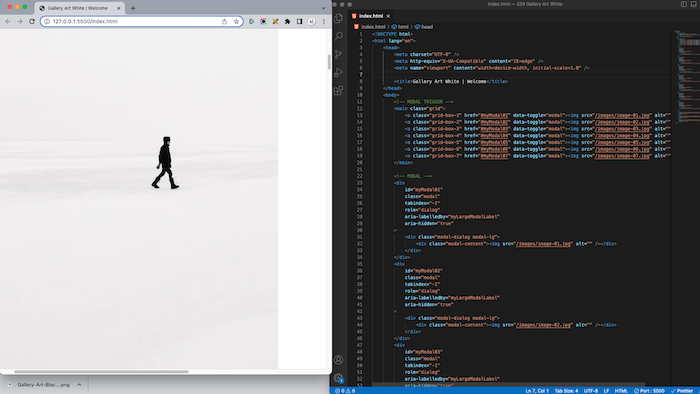
Task: Click the Customize Layout icon in VS Code title bar
Action: pyautogui.click(x=694, y=4)
